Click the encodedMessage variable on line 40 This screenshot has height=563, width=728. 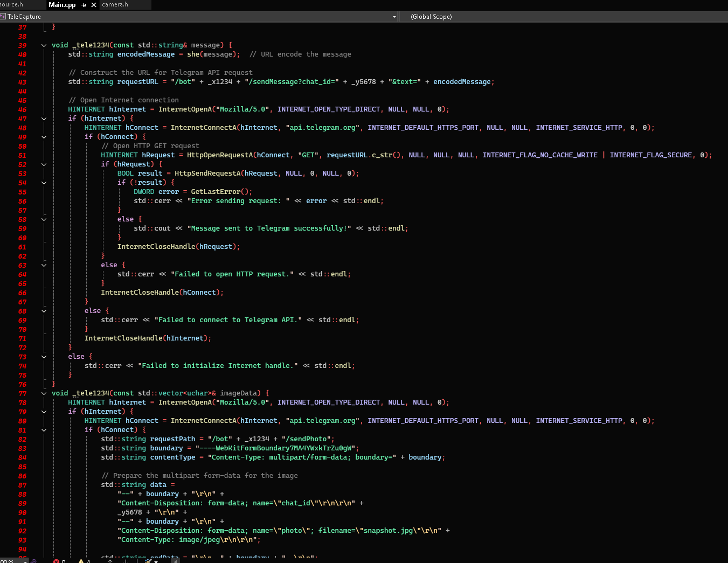[146, 54]
